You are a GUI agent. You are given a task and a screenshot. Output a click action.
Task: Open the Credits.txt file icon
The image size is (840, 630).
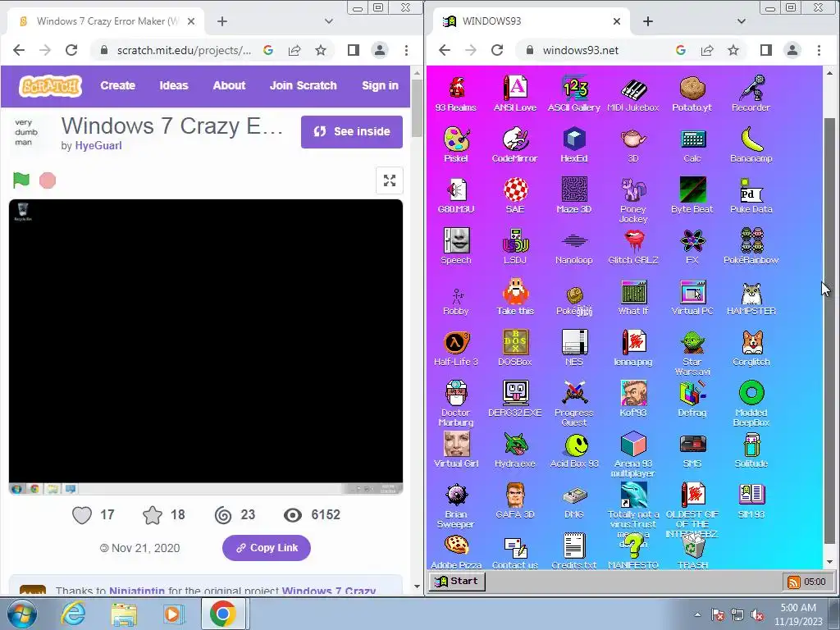tap(574, 550)
